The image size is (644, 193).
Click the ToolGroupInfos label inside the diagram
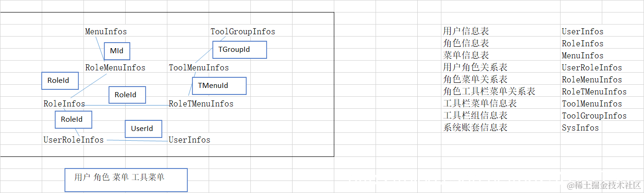242,31
